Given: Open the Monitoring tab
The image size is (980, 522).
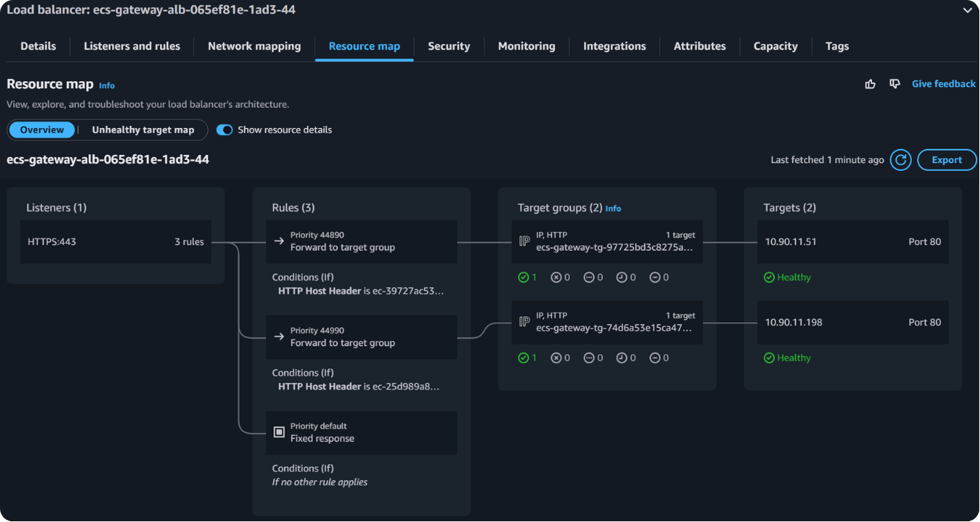Looking at the screenshot, I should point(527,46).
